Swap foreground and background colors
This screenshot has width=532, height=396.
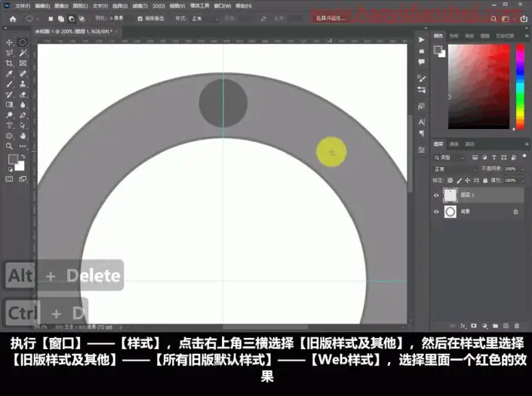pos(23,157)
